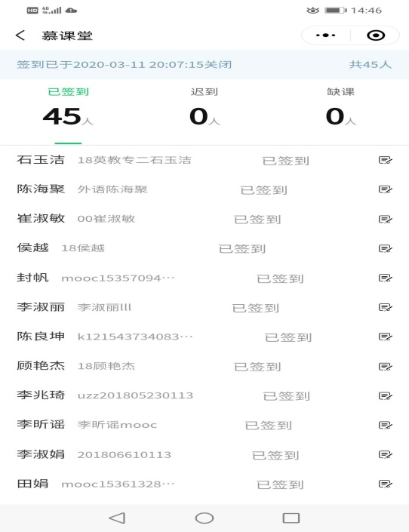Tap the back arrow beside 慕课堂
This screenshot has height=532, width=409.
[20, 35]
